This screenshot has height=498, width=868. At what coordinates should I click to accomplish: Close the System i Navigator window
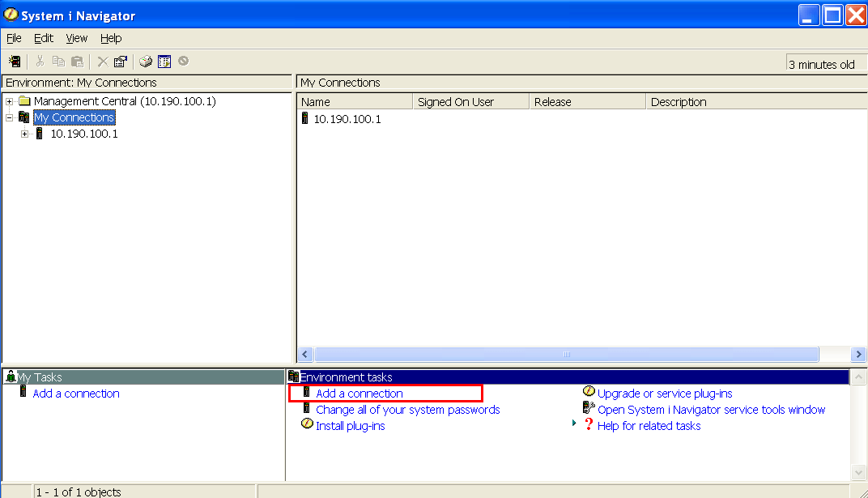(x=856, y=15)
